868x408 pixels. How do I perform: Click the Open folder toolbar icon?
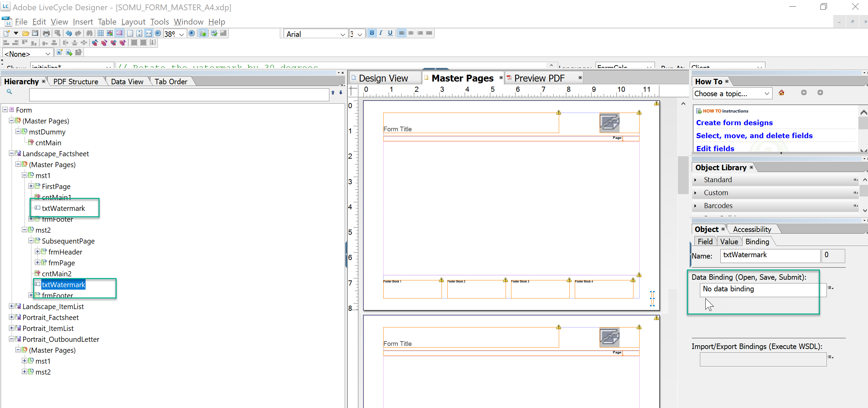[x=26, y=33]
